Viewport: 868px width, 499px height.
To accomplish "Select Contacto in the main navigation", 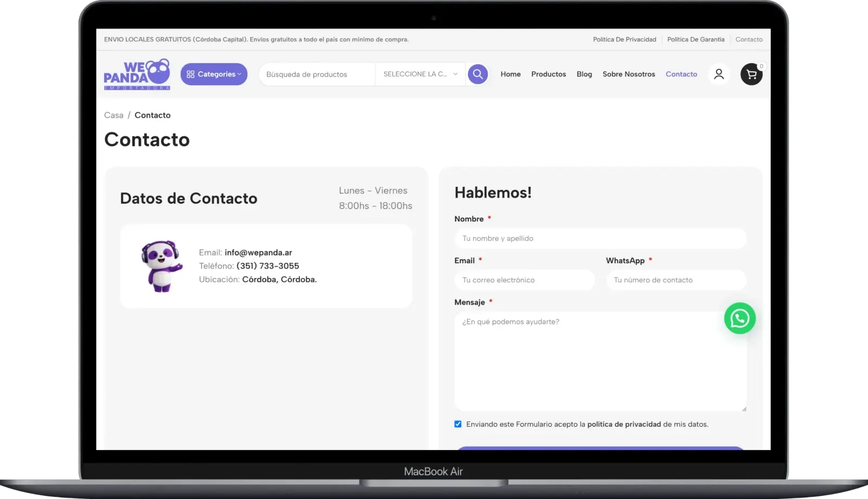I will point(681,74).
